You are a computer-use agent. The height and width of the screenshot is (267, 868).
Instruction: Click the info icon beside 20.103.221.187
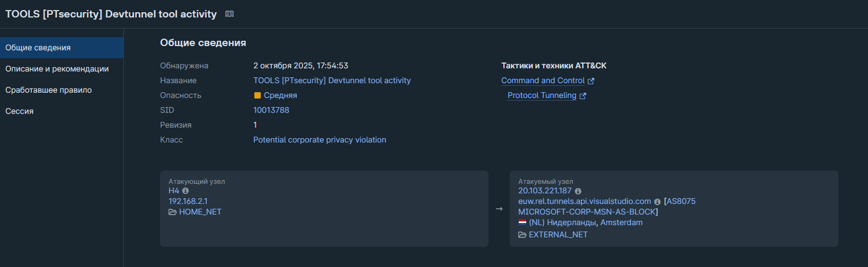coord(578,191)
